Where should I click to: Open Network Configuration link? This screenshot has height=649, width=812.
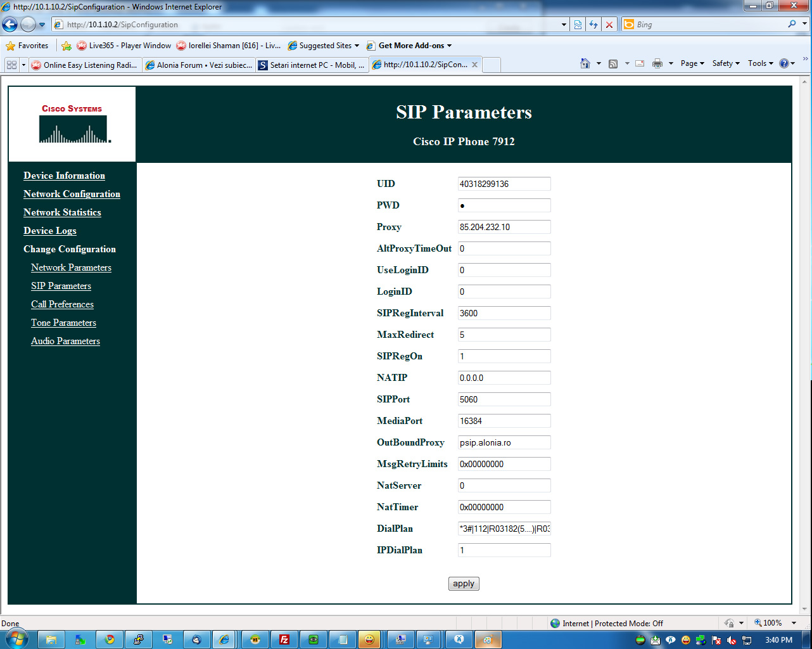72,194
